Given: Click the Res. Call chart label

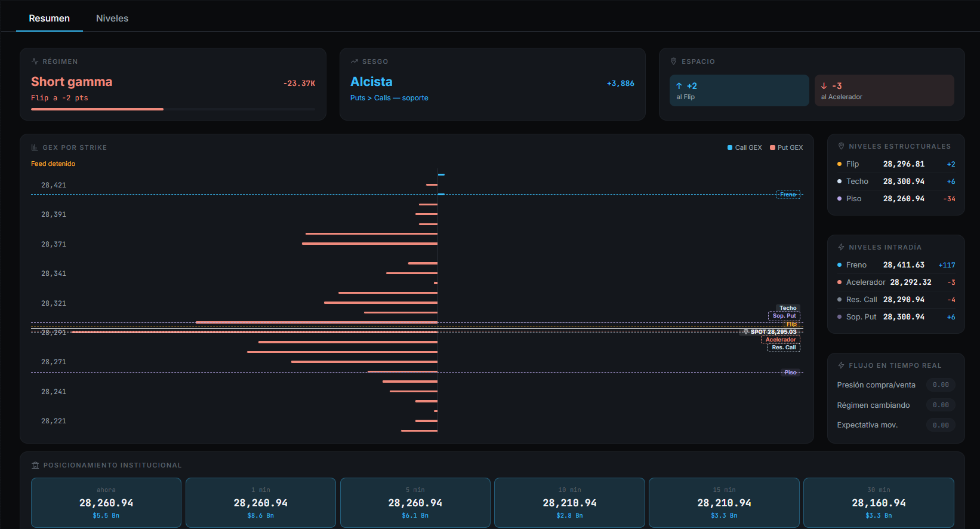Looking at the screenshot, I should point(784,347).
